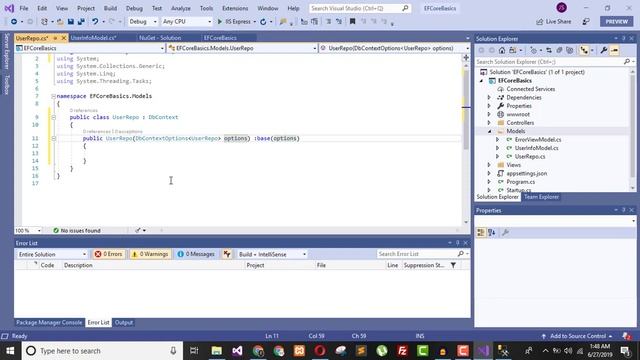Open the EFCoreBasics.Models.UserRepo type dropdown
The width and height of the screenshot is (640, 360).
(242, 48)
